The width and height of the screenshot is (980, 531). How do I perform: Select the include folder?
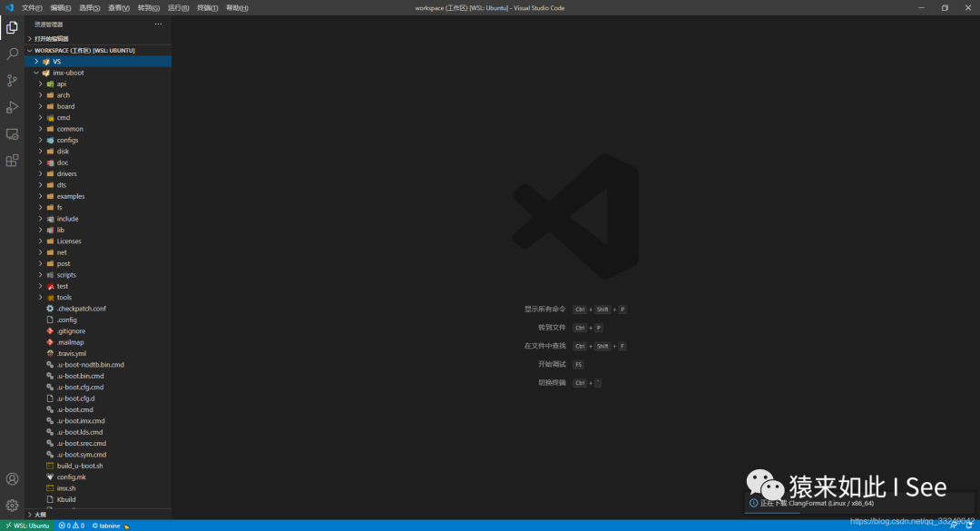(98, 219)
